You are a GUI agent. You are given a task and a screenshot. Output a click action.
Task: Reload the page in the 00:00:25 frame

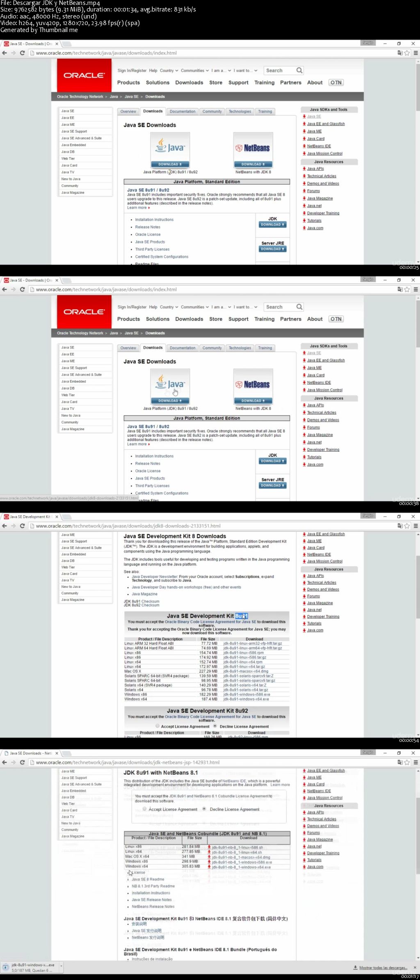tap(22, 53)
